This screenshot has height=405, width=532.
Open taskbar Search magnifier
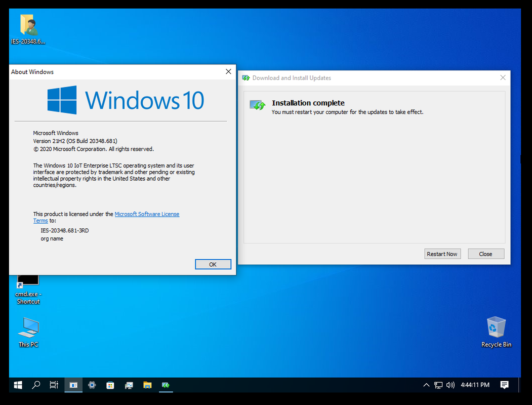coord(36,385)
